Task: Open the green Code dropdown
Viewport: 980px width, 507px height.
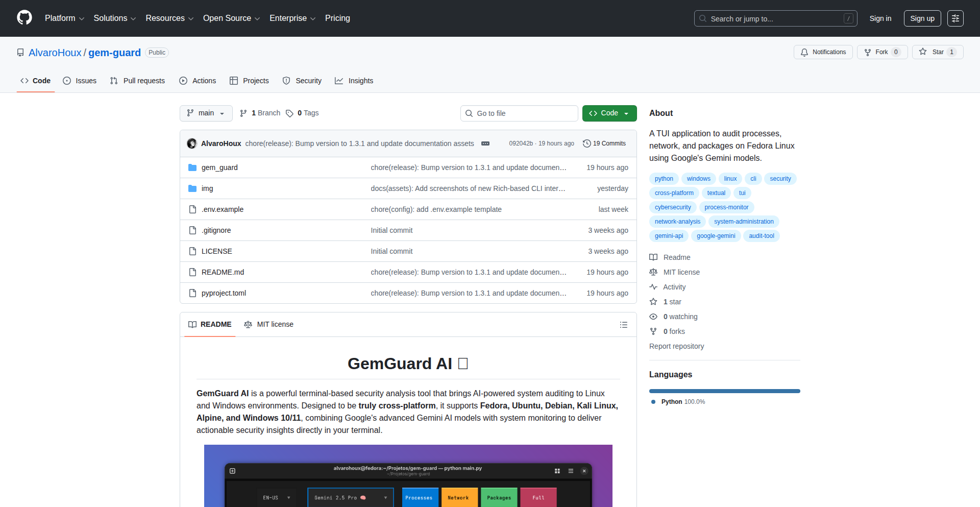Action: pos(609,113)
